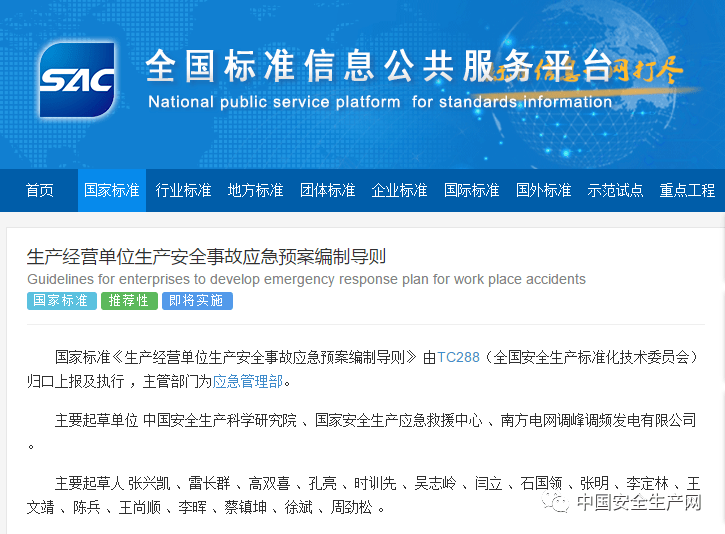
Task: Click the drafter name 张兴凯
Action: pyautogui.click(x=149, y=484)
